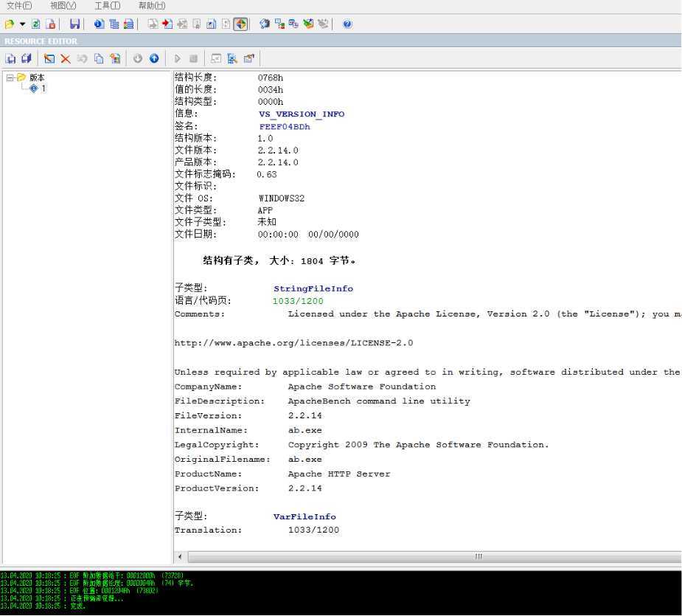Open the section headers viewer icon
Image resolution: width=682 pixels, height=616 pixels.
(x=129, y=24)
